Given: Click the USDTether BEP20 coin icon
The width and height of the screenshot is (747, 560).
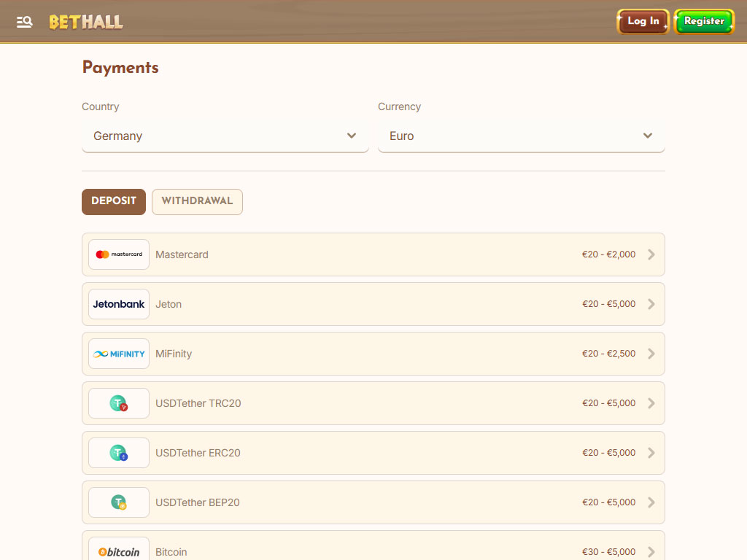Looking at the screenshot, I should pos(119,502).
